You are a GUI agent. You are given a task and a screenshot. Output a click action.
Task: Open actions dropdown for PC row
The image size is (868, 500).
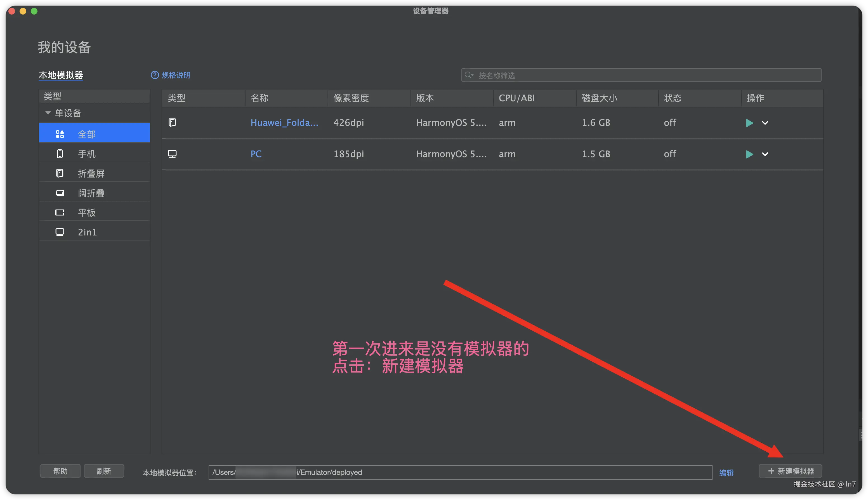(x=765, y=154)
